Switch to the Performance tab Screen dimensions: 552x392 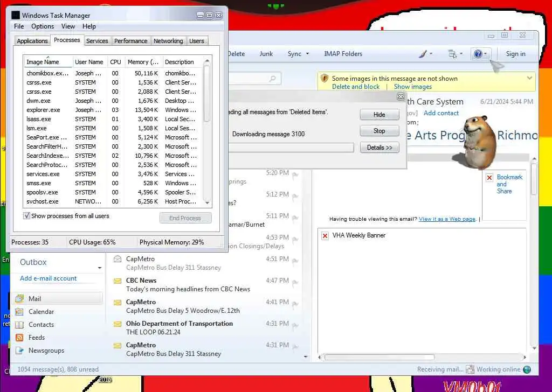pyautogui.click(x=130, y=41)
